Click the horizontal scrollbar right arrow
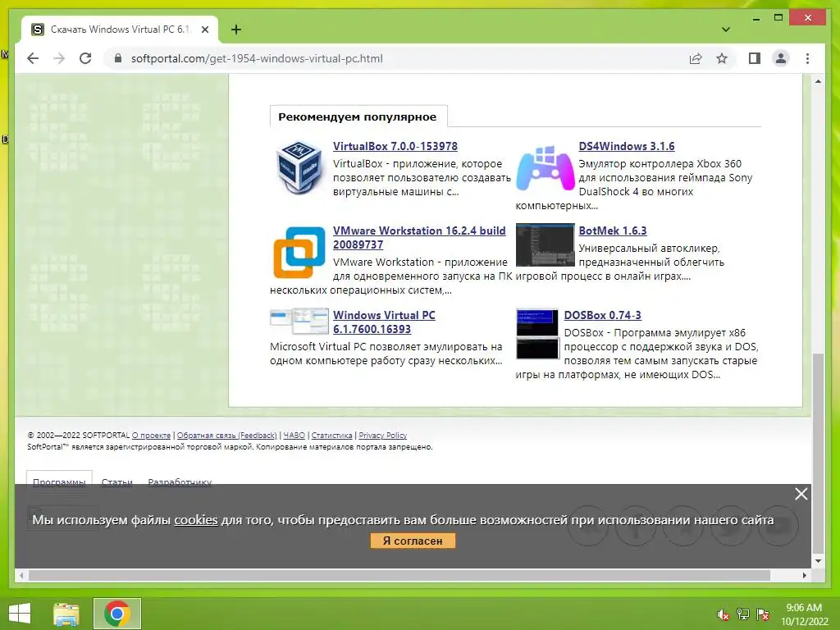The image size is (840, 630). [x=805, y=575]
